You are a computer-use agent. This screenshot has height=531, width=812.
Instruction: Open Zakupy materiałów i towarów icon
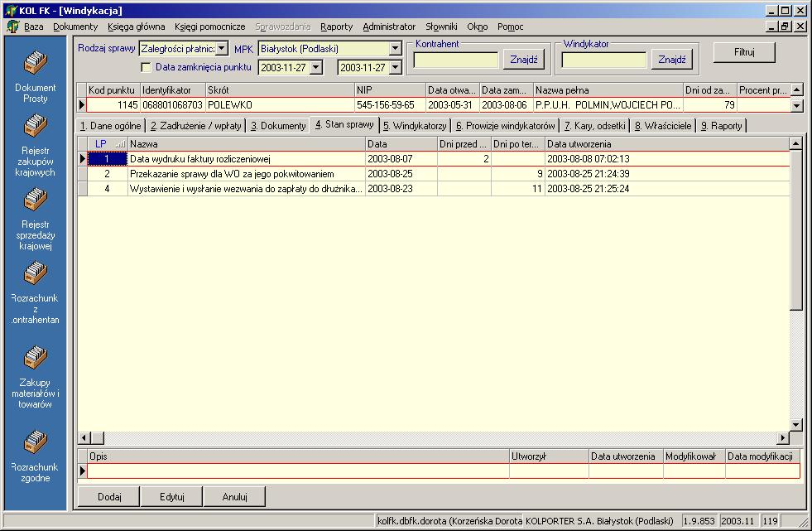[36, 358]
